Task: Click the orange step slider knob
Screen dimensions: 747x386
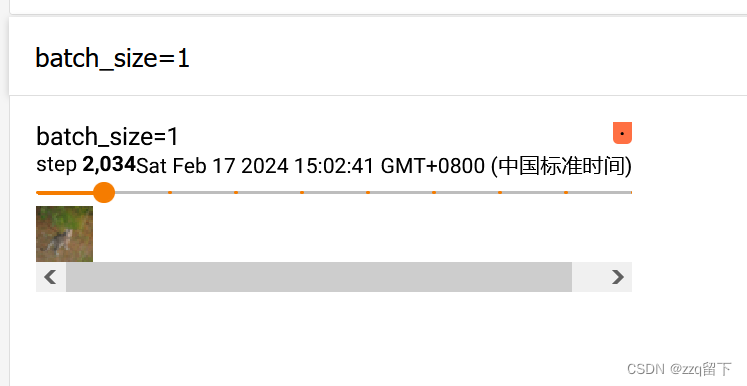Action: [104, 193]
